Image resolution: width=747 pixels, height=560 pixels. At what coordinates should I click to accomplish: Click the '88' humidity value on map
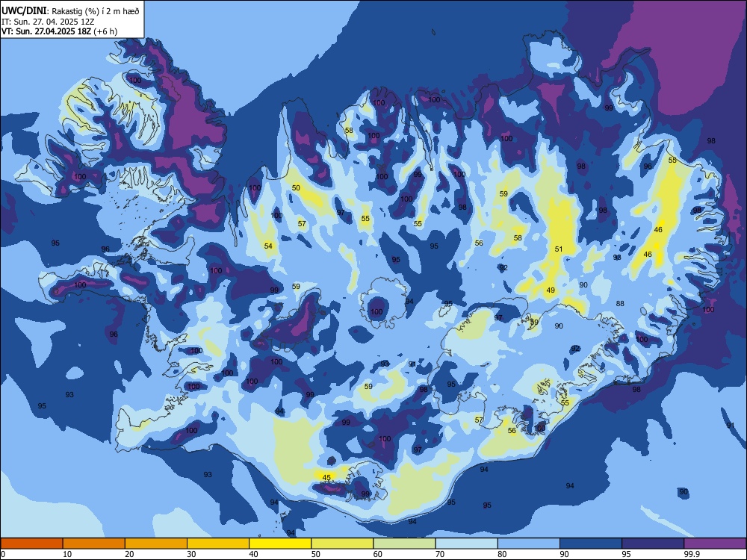point(620,304)
